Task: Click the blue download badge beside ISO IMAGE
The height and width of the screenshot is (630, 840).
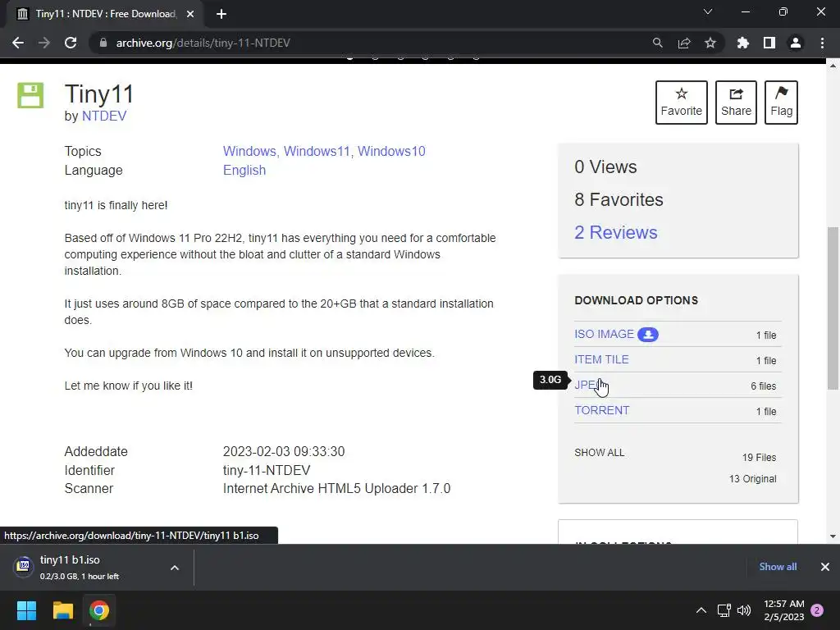Action: (x=648, y=335)
